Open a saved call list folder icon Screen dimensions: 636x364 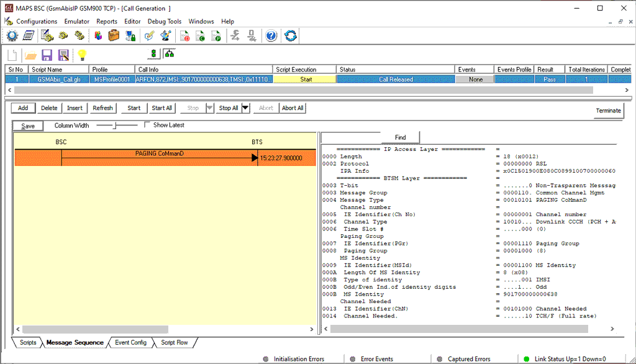(x=30, y=55)
